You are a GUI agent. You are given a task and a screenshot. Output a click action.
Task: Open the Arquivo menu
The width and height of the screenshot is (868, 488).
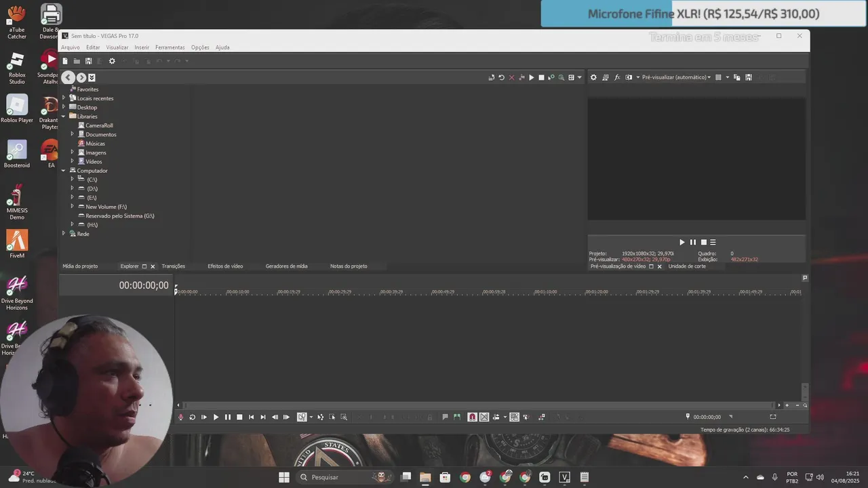(70, 47)
